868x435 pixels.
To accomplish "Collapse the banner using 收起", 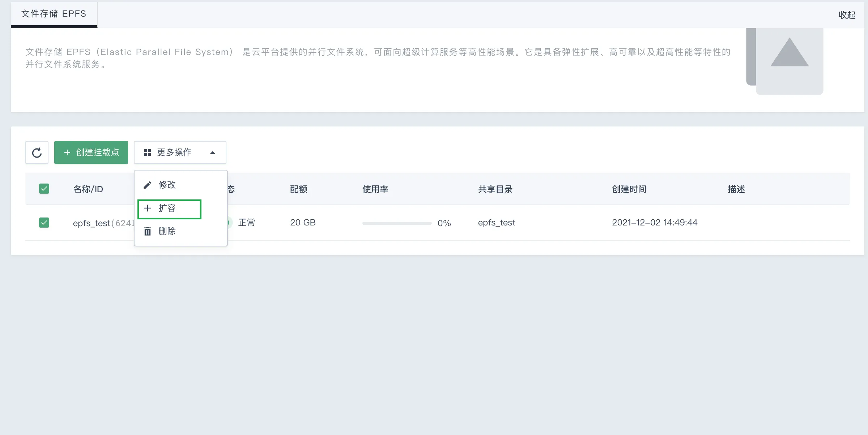I will coord(847,15).
